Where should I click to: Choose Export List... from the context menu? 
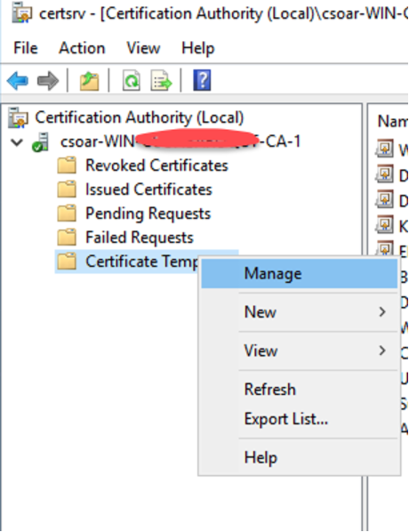tap(299, 419)
